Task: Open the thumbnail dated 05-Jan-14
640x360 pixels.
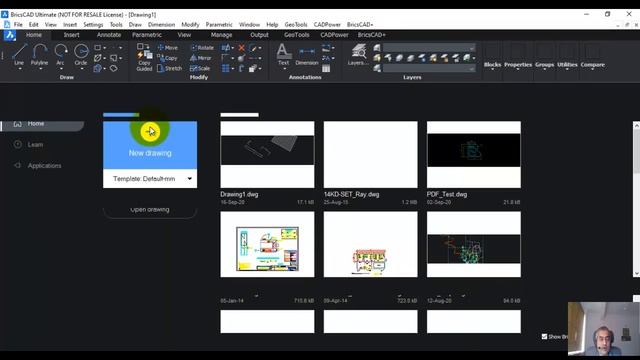Action: 267,244
